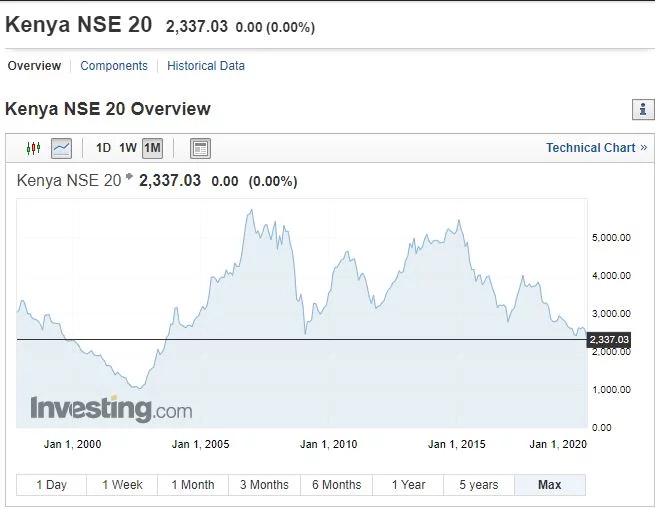
Task: Click the Jan 1, 2010 axis label
Action: pyautogui.click(x=329, y=444)
